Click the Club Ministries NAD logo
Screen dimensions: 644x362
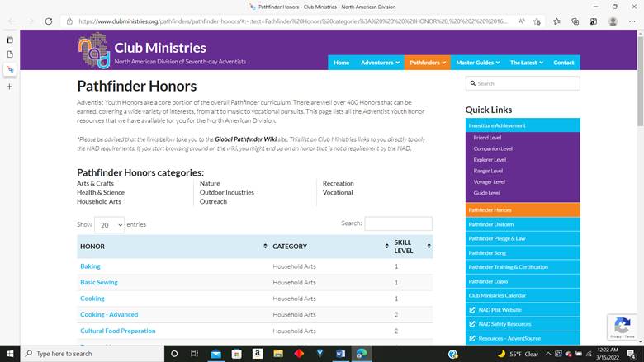(94, 50)
